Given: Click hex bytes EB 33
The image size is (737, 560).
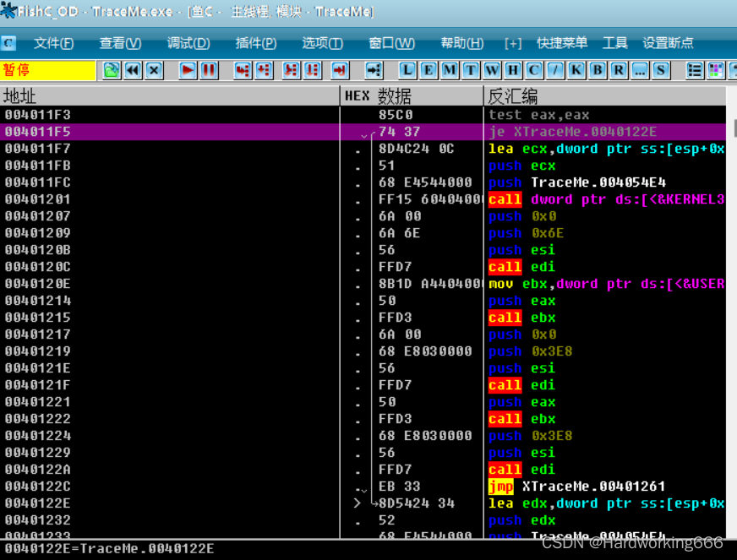Looking at the screenshot, I should [x=400, y=487].
